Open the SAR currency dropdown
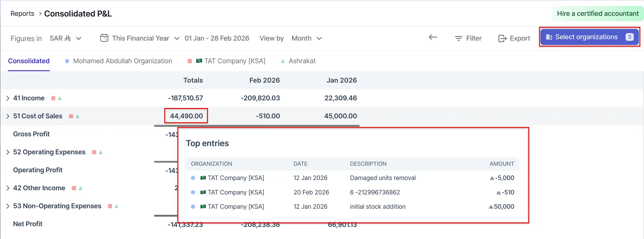Screen dimensions: 644x239 coord(66,38)
